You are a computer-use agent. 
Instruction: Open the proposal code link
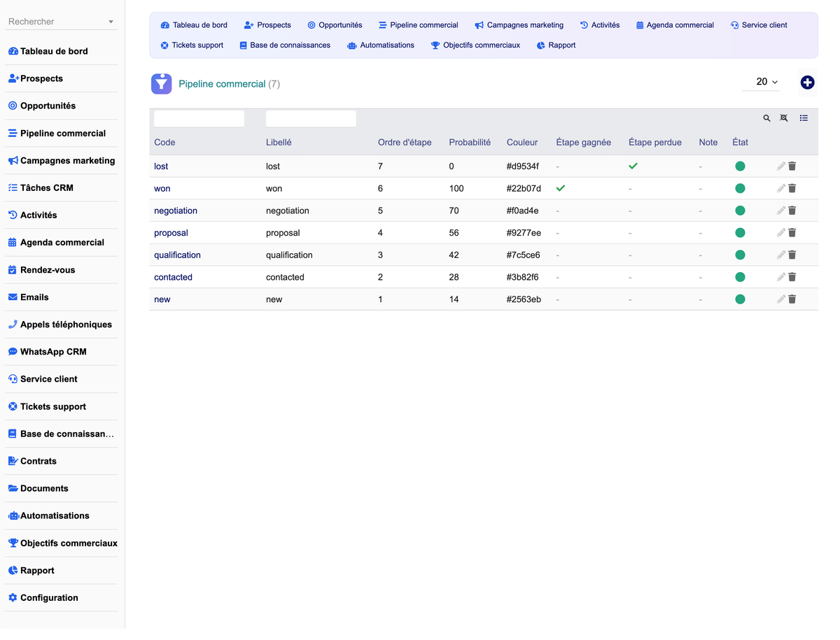tap(171, 233)
